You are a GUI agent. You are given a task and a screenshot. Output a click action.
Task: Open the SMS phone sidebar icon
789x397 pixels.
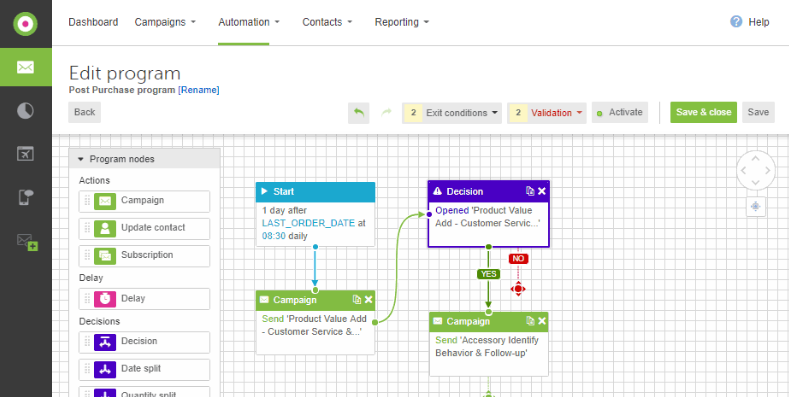[x=25, y=197]
